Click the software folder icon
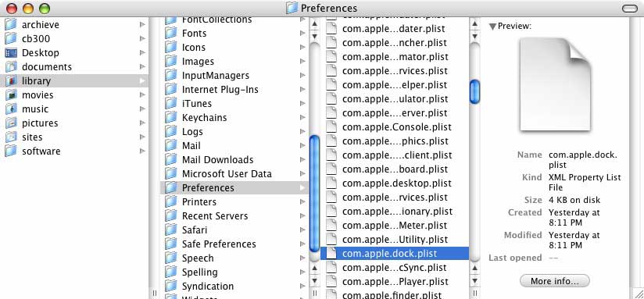 pos(11,151)
